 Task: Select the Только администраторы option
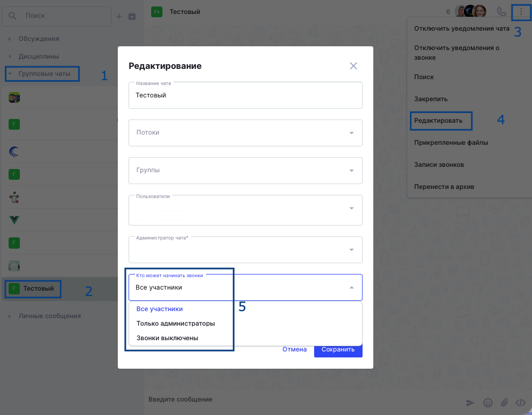(175, 323)
